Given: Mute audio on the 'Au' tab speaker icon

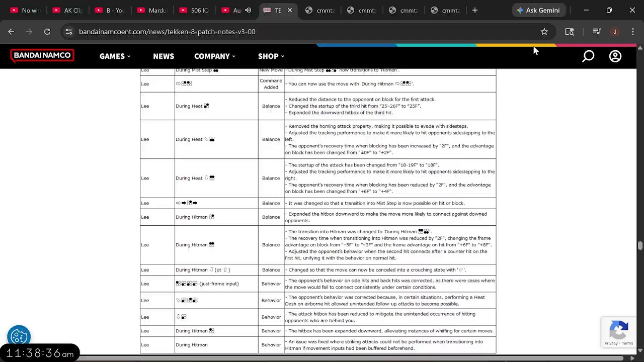Looking at the screenshot, I should click(248, 10).
